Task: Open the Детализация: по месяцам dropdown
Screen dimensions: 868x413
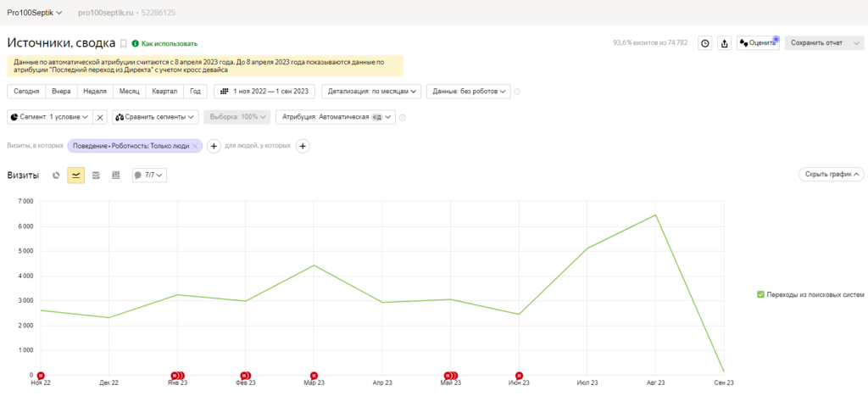Action: tap(371, 92)
